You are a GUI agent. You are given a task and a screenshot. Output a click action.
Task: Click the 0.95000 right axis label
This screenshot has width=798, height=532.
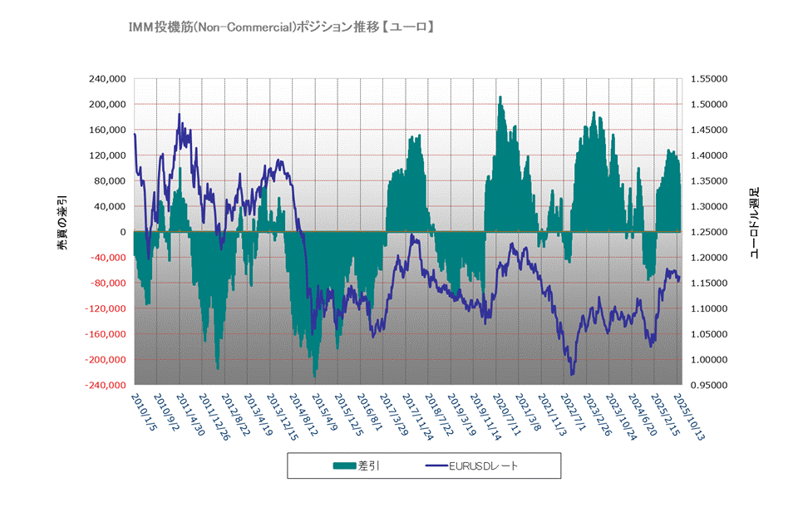[x=708, y=385]
